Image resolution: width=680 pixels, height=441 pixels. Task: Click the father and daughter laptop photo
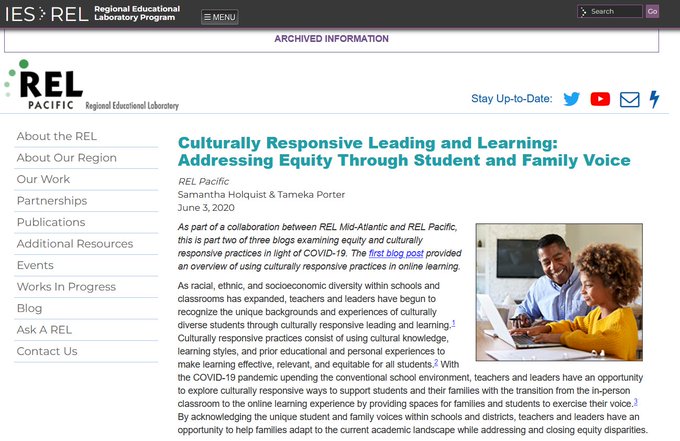point(559,292)
